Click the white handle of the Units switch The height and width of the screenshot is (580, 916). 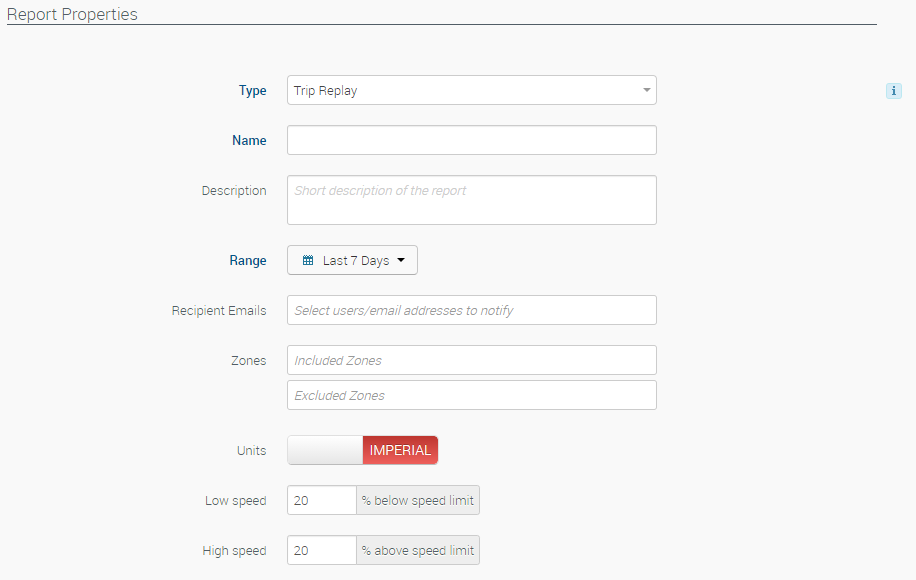325,450
